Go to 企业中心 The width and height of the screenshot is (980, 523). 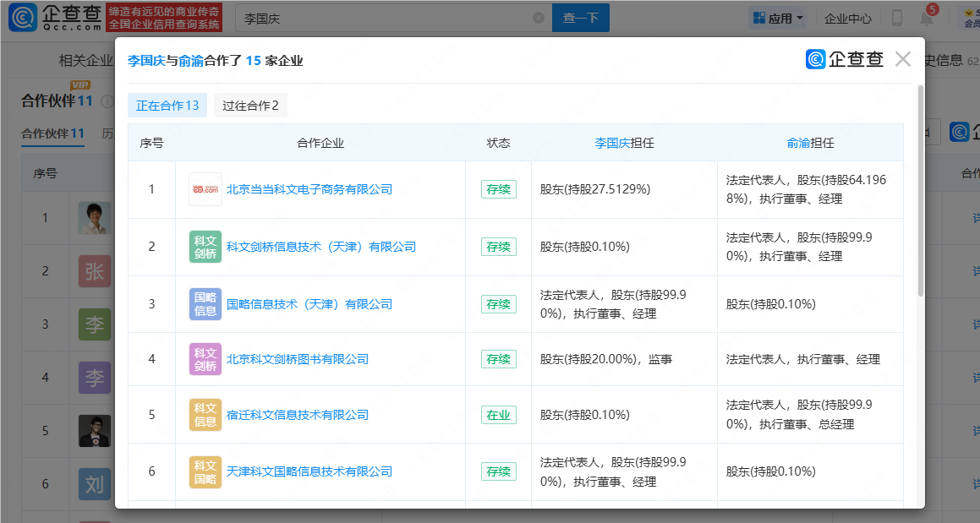pyautogui.click(x=847, y=19)
